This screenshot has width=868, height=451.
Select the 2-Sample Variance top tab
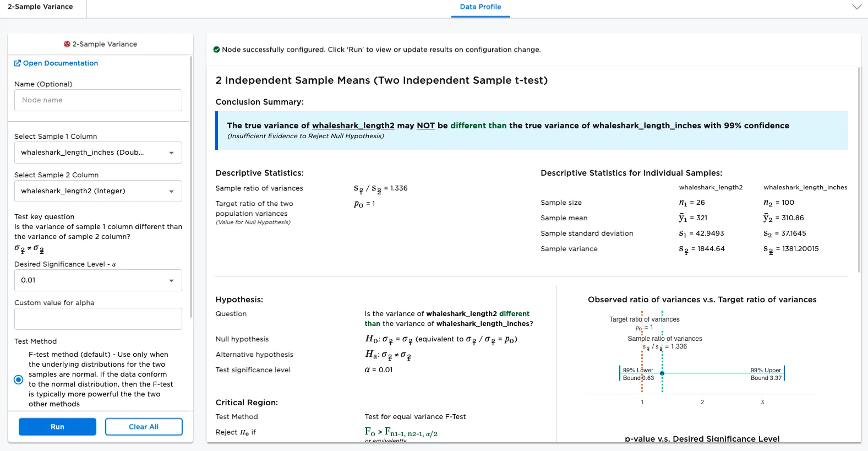coord(40,7)
